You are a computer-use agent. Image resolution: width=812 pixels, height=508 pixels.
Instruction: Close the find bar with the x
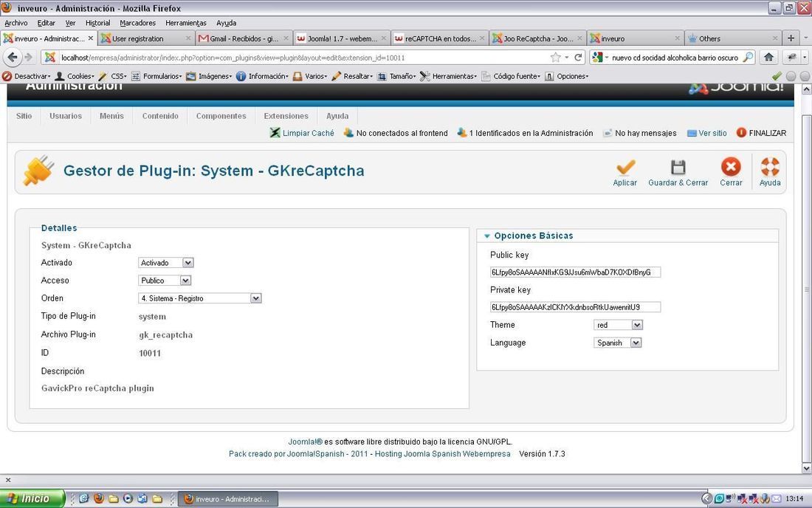pyautogui.click(x=8, y=479)
